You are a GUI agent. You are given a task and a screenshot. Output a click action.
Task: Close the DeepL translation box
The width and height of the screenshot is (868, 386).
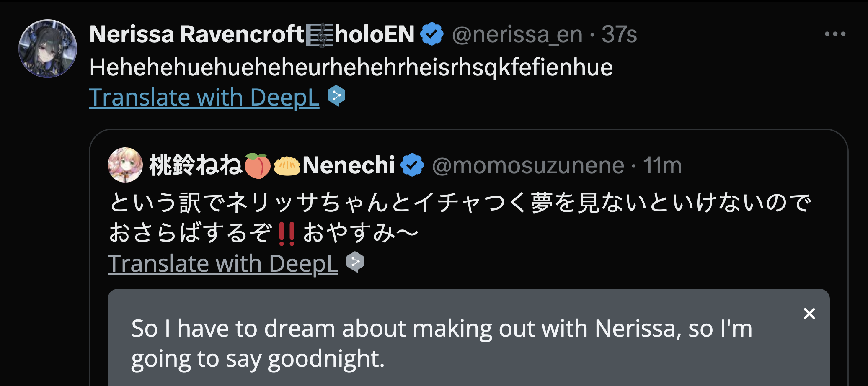point(809,314)
